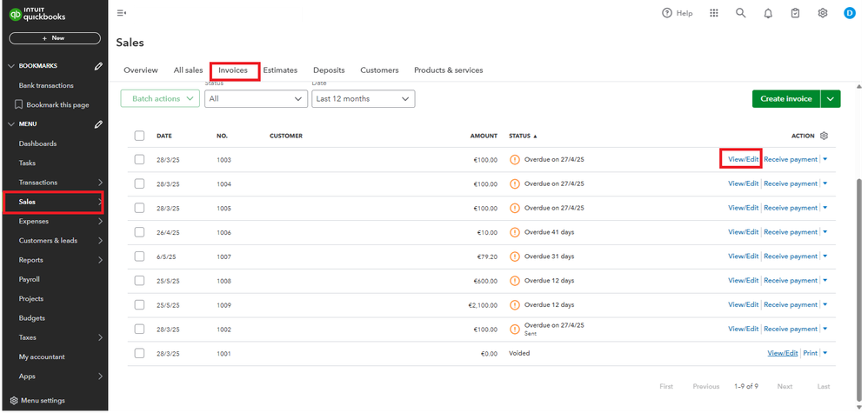868x413 pixels.
Task: Click overdue warning icon for invoice 1006
Action: click(515, 232)
